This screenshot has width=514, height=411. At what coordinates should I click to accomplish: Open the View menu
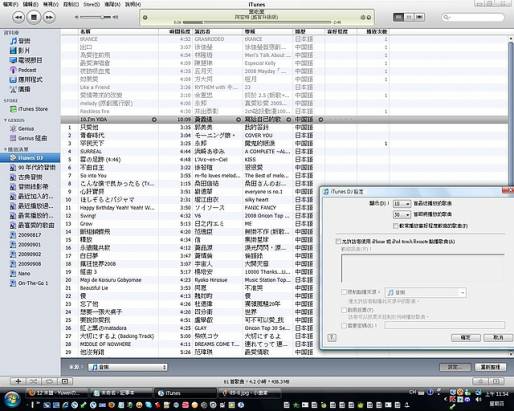point(51,4)
